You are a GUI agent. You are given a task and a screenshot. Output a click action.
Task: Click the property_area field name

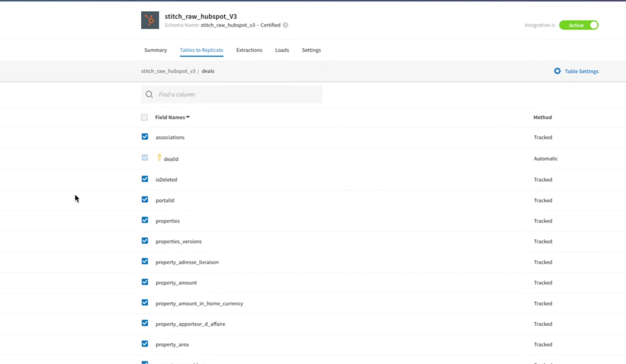tap(172, 344)
